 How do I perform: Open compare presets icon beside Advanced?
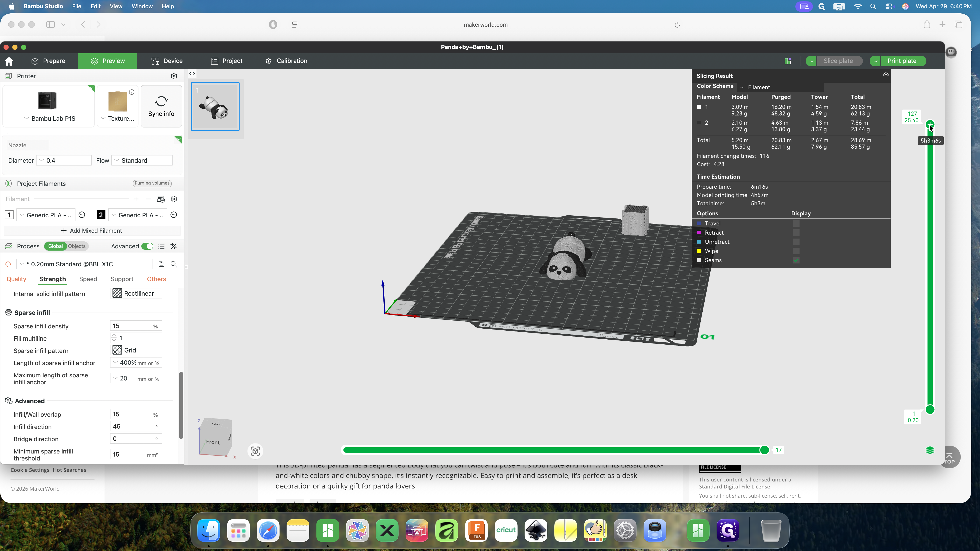pyautogui.click(x=174, y=246)
